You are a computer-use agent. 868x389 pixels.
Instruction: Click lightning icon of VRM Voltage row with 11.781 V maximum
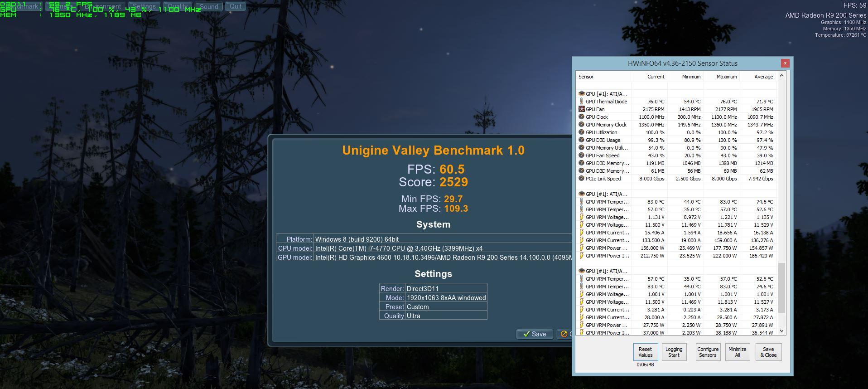[x=581, y=225]
